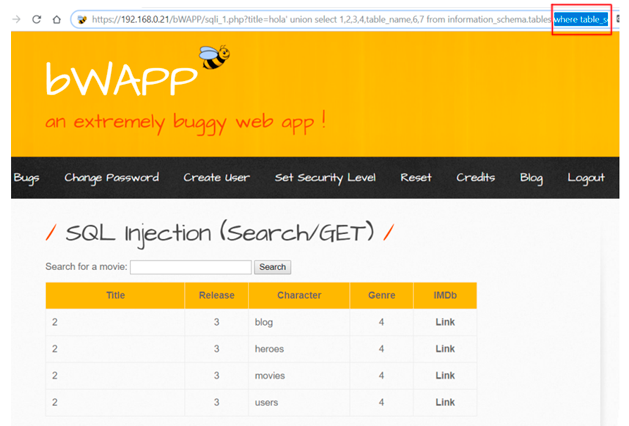Open the IMDb Link for the heroes row
629x426 pixels.
coord(445,349)
